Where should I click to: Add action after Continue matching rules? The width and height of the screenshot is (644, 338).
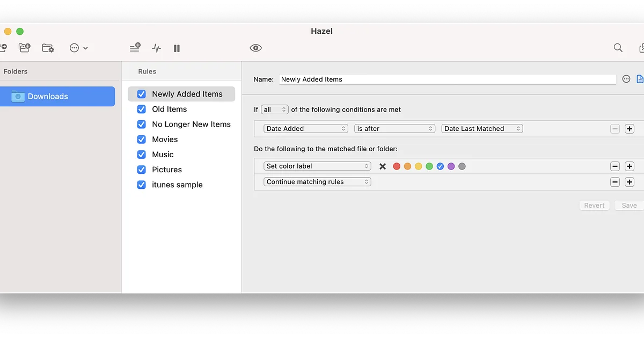630,182
